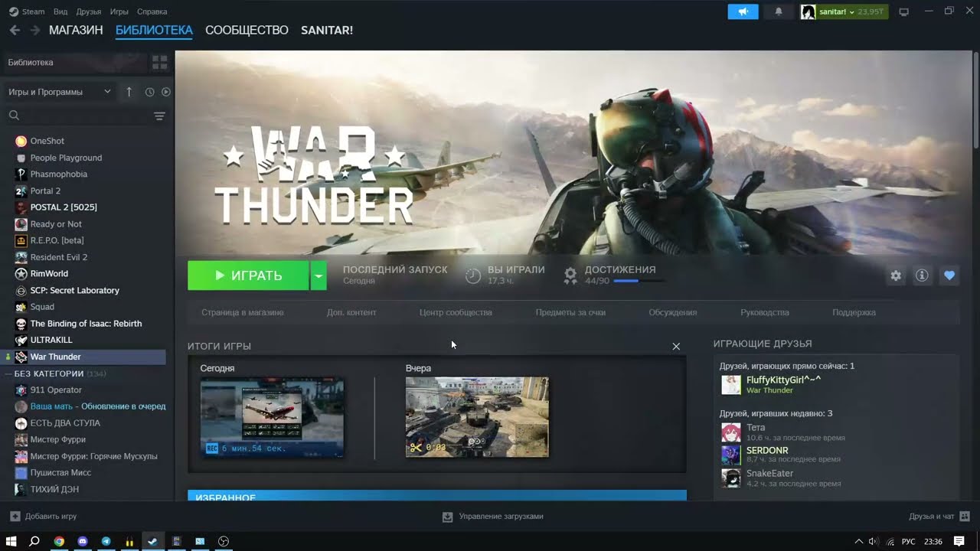Change sort order with the up arrow
Viewport: 980px width, 551px height.
(129, 92)
